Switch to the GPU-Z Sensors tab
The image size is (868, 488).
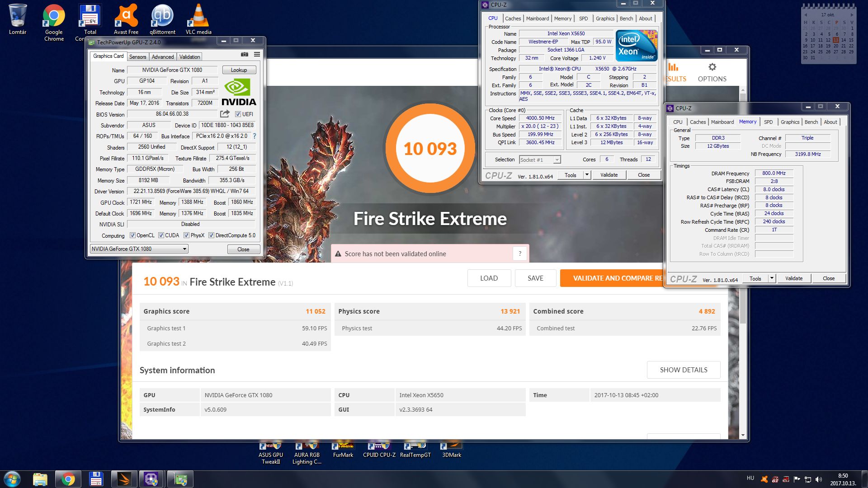click(x=137, y=57)
